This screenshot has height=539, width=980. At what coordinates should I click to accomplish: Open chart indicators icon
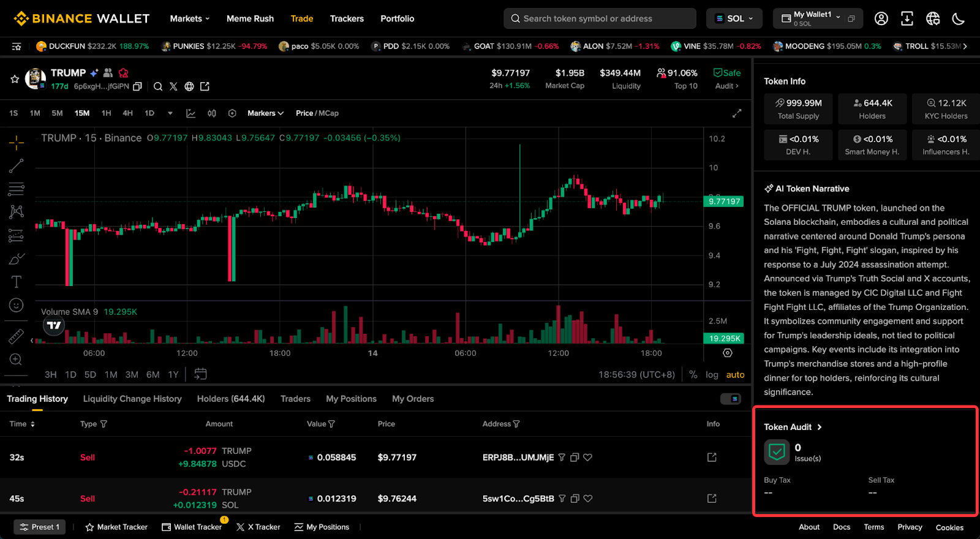point(212,113)
